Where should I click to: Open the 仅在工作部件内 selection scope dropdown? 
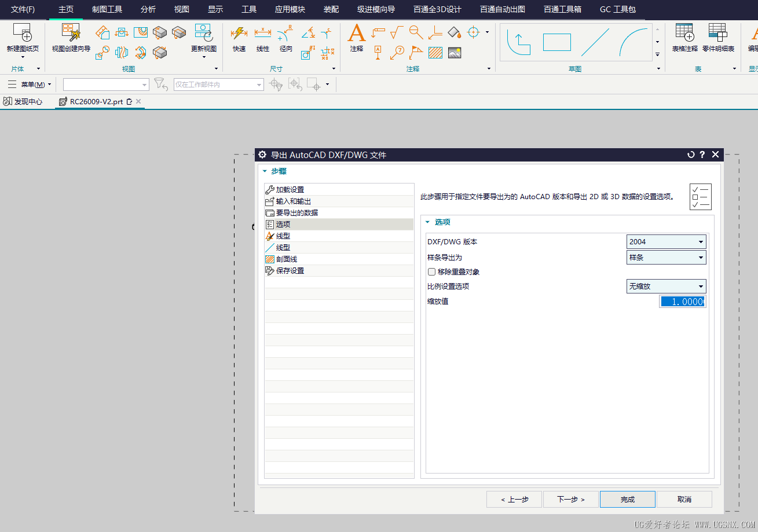219,85
